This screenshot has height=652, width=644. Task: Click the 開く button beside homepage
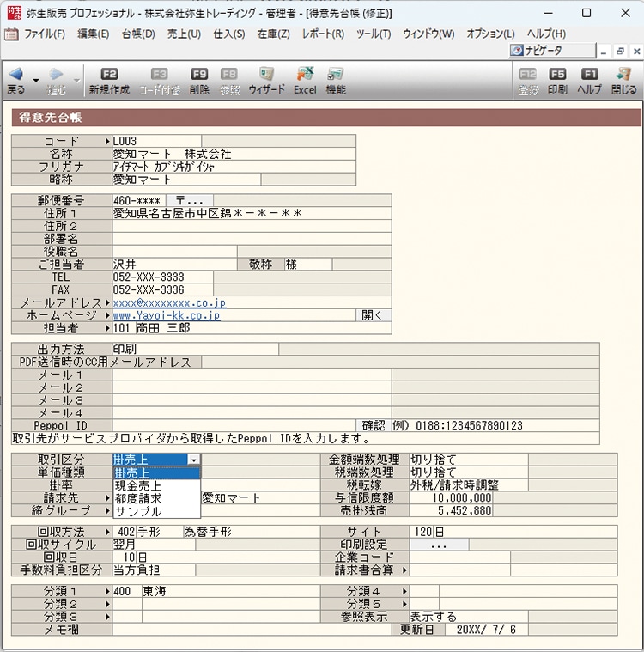pyautogui.click(x=374, y=315)
